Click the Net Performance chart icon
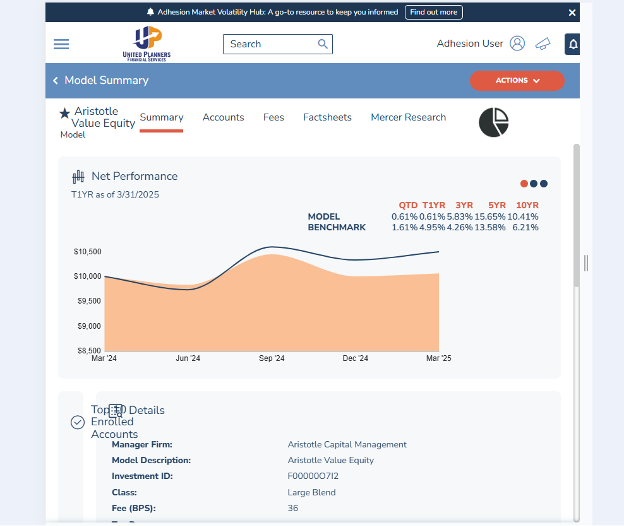624x526 pixels. coord(78,177)
